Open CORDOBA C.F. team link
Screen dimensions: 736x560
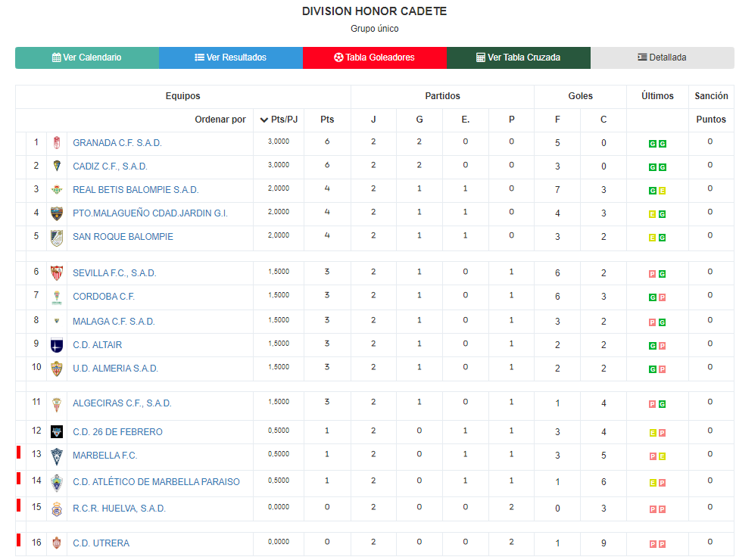click(104, 297)
